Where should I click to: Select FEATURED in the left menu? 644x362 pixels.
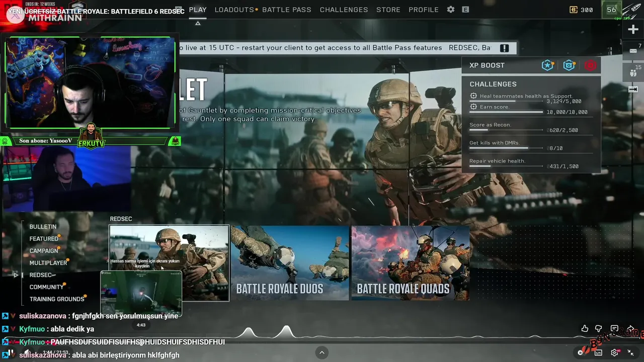44,239
